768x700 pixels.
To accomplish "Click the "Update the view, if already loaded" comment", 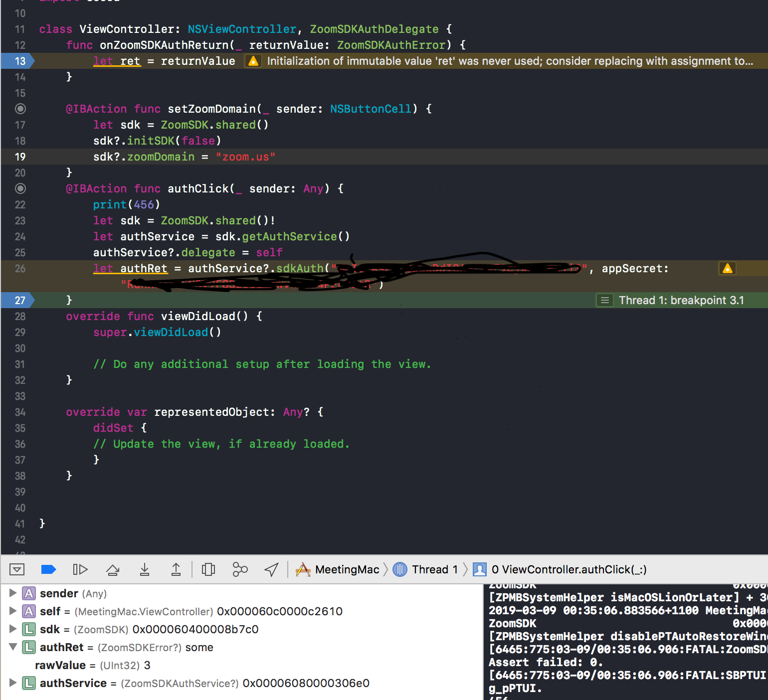I will [221, 444].
